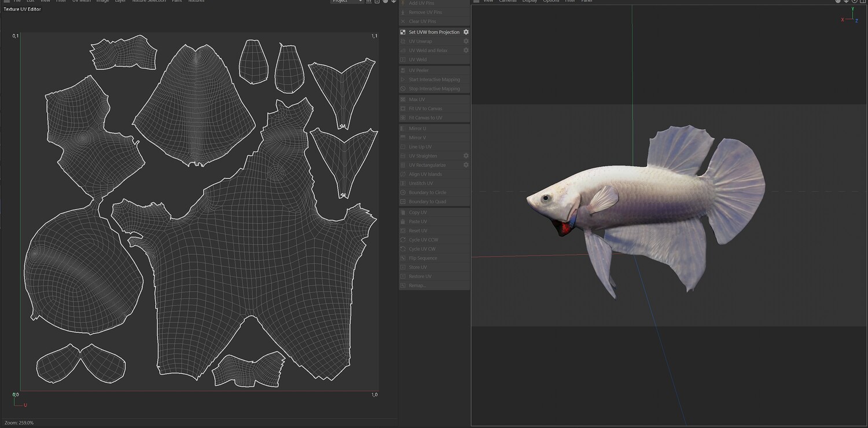Click the Boundary to Circle icon
This screenshot has height=428, width=868.
(403, 192)
